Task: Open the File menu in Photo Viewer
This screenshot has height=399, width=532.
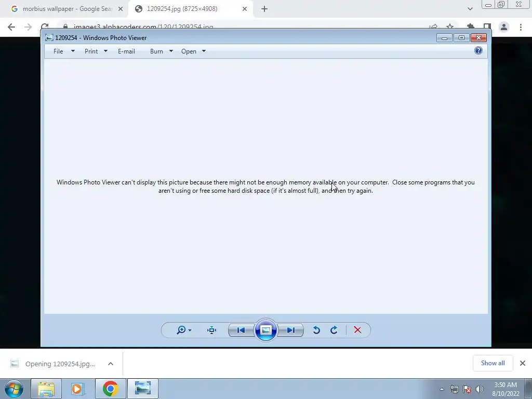Action: (58, 51)
